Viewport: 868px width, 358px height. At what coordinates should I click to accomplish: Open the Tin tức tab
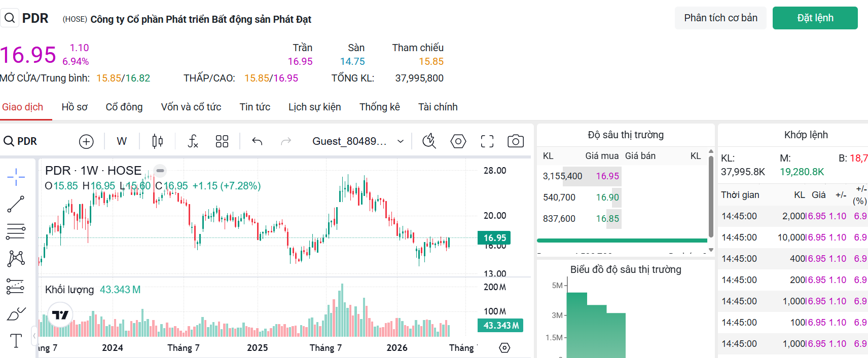(255, 107)
